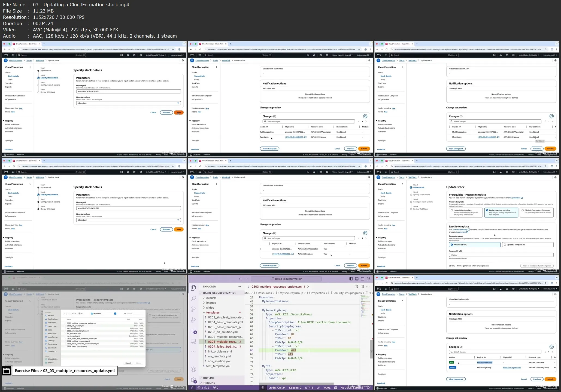Select 'Replace existing template' radio option
Screen dimensions: 561x392
[x=487, y=210]
